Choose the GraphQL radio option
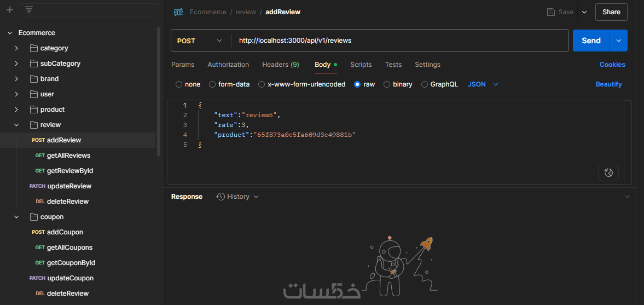644x305 pixels. tap(425, 84)
